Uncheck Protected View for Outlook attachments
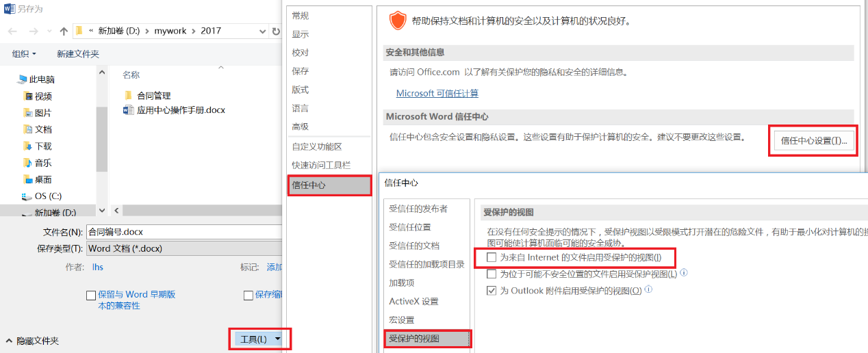868x353 pixels. (492, 291)
